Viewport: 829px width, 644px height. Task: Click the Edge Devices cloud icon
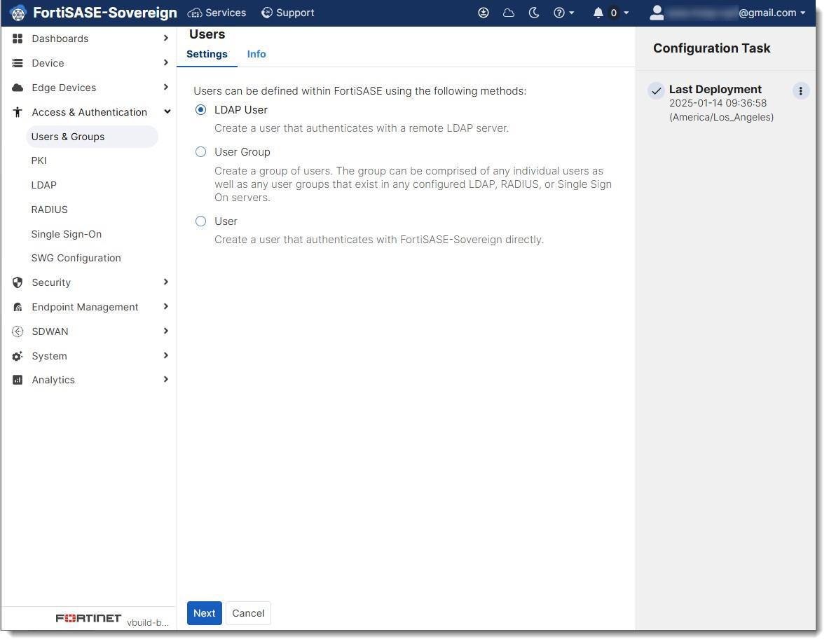[x=18, y=88]
